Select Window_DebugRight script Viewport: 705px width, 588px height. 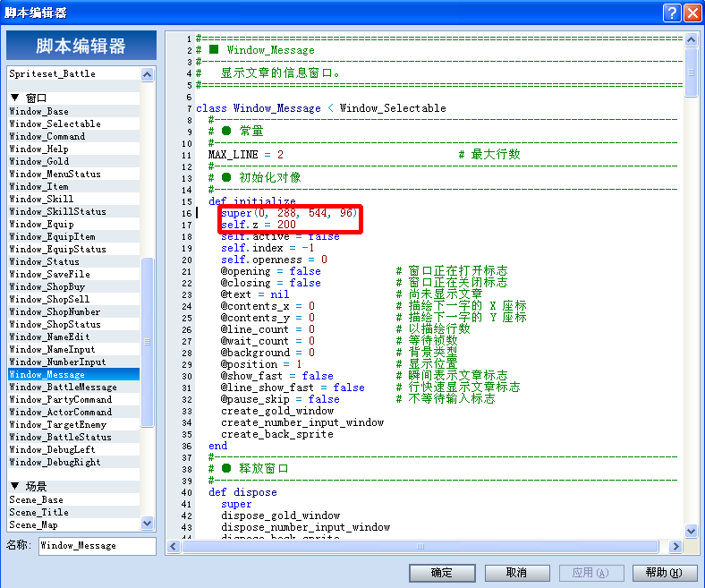(74, 462)
